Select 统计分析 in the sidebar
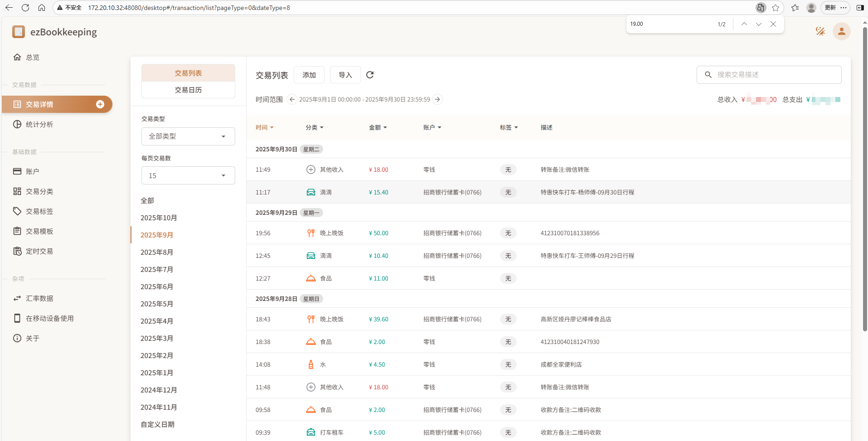 [x=39, y=124]
